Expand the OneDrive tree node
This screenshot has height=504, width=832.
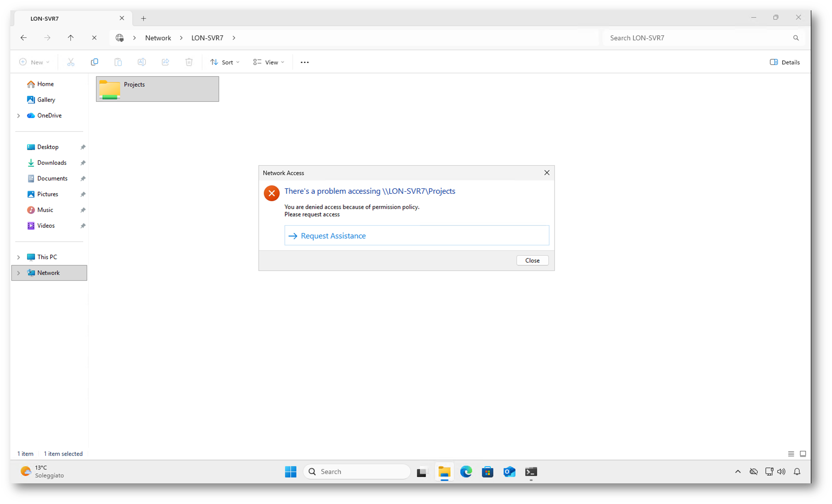[19, 116]
